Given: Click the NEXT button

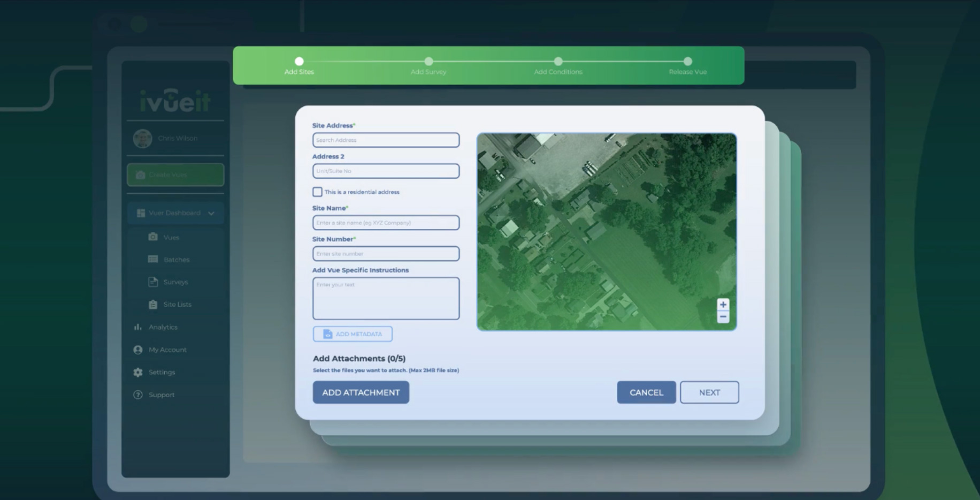Looking at the screenshot, I should tap(709, 392).
